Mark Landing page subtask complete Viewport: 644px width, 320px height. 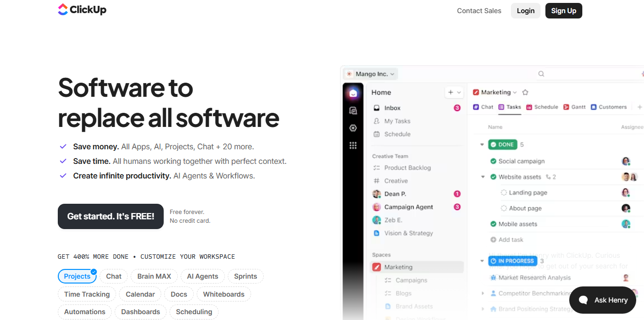pyautogui.click(x=504, y=193)
